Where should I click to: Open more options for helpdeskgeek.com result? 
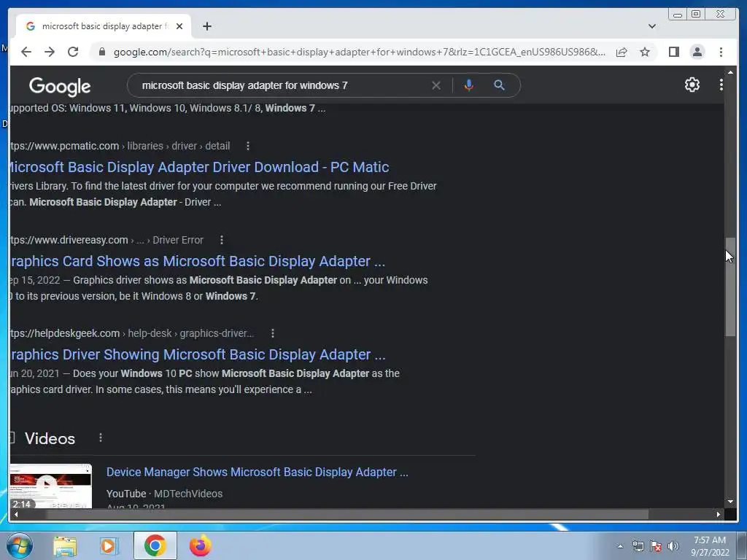click(273, 333)
